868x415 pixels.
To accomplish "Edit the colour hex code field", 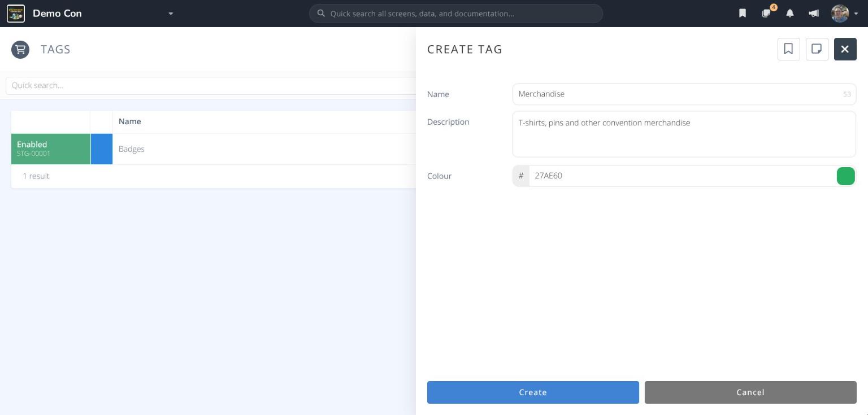I will pyautogui.click(x=682, y=176).
